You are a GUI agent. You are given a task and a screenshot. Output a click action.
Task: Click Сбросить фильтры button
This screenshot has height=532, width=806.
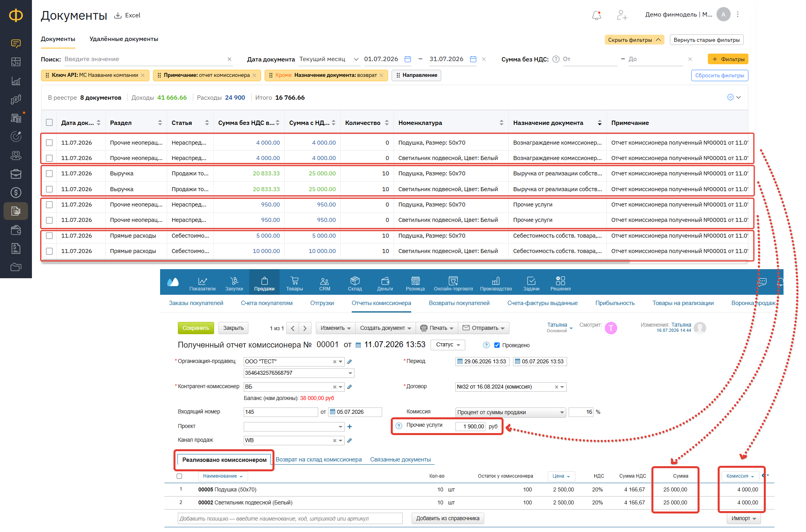coord(719,75)
